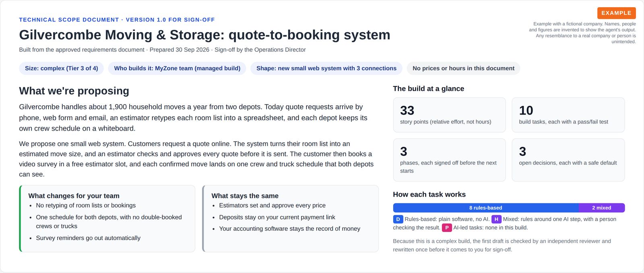Open the 10 build tasks card
The image size is (644, 273).
coord(568,115)
